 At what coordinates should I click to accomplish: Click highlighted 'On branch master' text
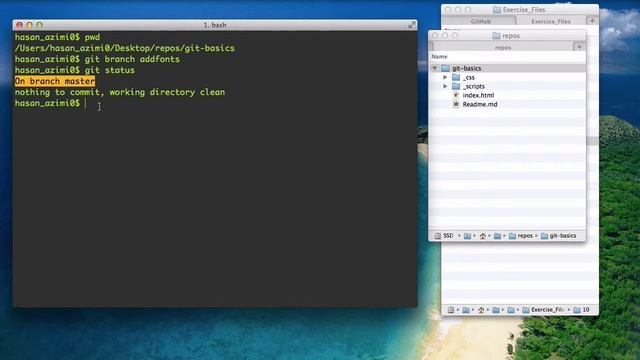click(55, 81)
